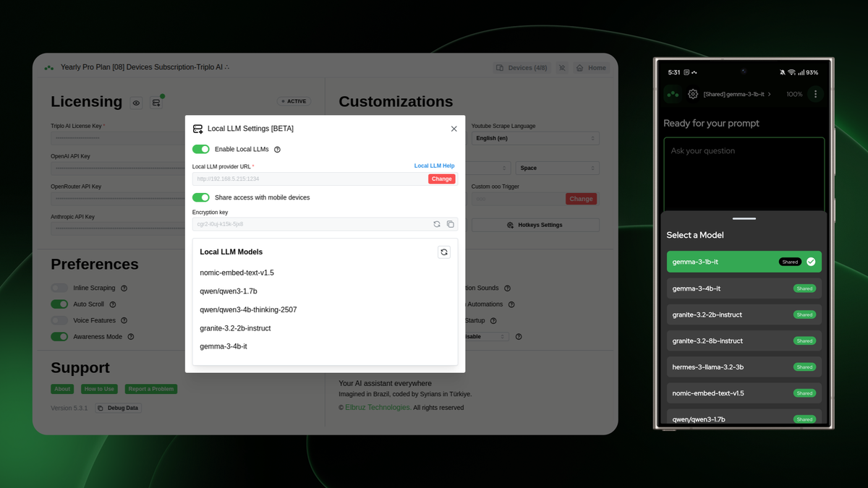This screenshot has width=868, height=488.
Task: Open the three-dot menu on the phone
Action: coord(815,93)
